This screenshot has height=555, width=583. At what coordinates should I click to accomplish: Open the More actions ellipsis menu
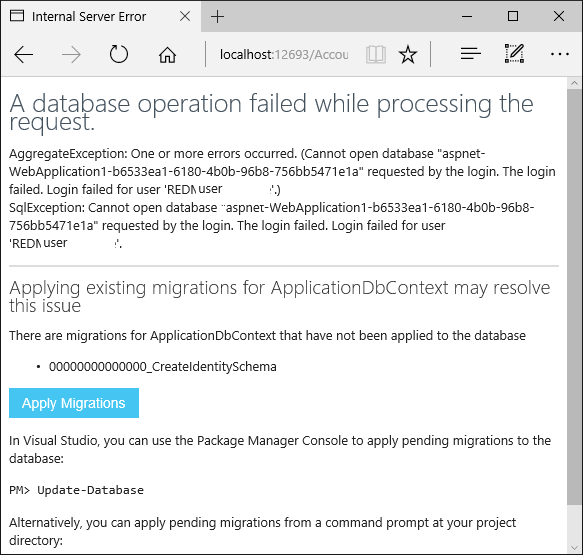(x=560, y=54)
